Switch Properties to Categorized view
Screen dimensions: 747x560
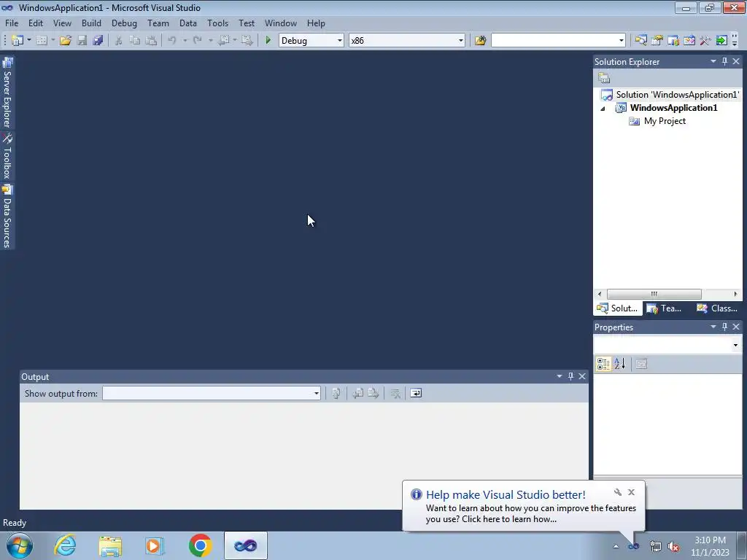pyautogui.click(x=603, y=364)
